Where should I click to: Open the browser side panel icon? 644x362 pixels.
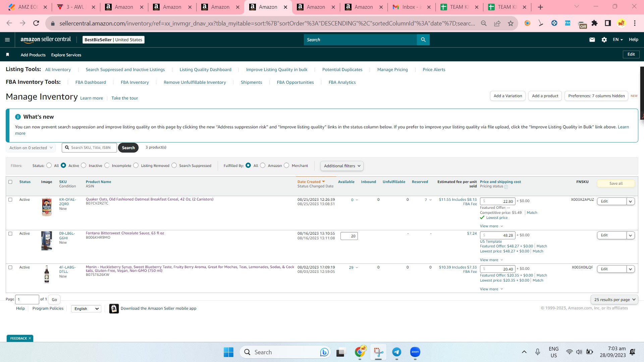pyautogui.click(x=608, y=23)
